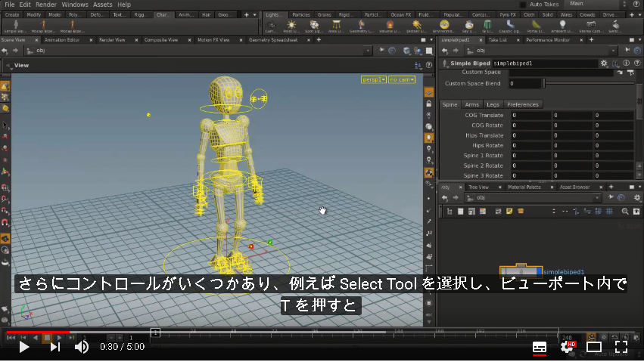Click the COG Translate first value field

[530, 115]
